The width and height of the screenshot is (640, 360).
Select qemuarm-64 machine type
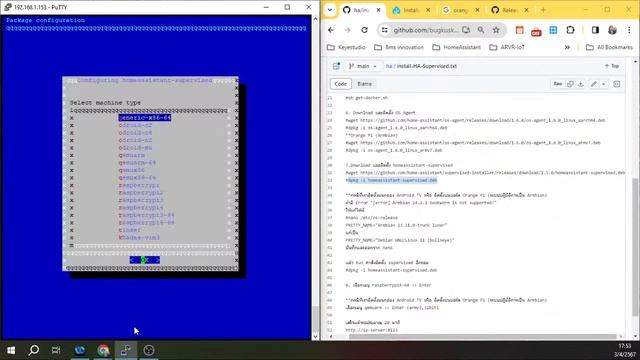137,163
